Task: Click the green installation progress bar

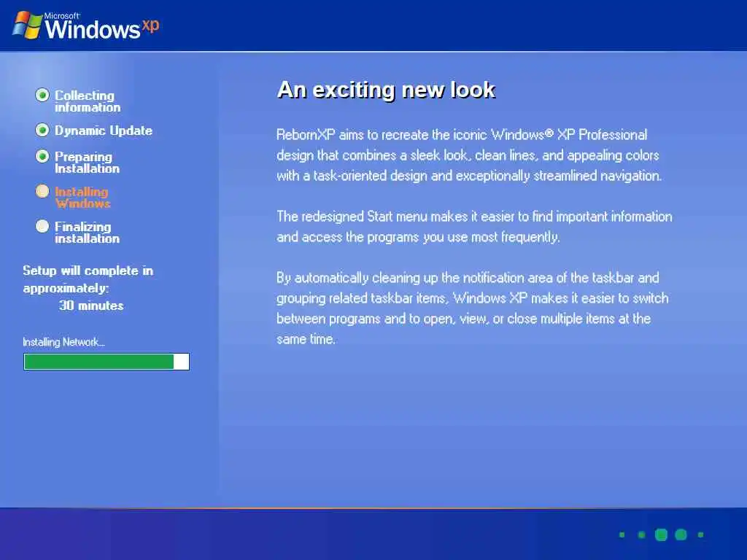Action: 107,362
